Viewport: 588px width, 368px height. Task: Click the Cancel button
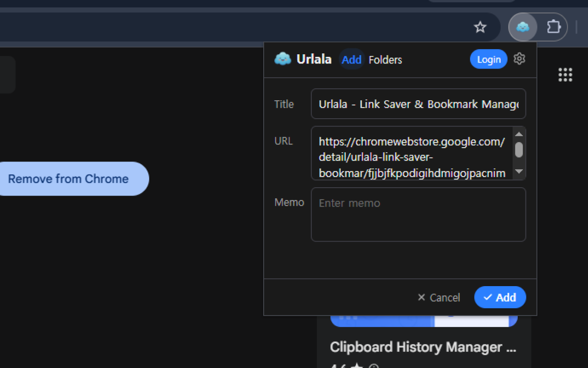438,298
